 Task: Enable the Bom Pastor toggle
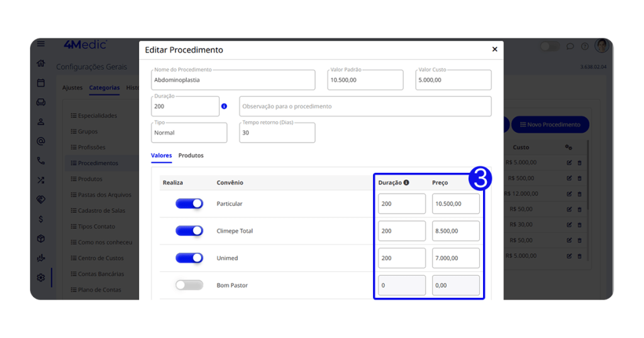189,285
